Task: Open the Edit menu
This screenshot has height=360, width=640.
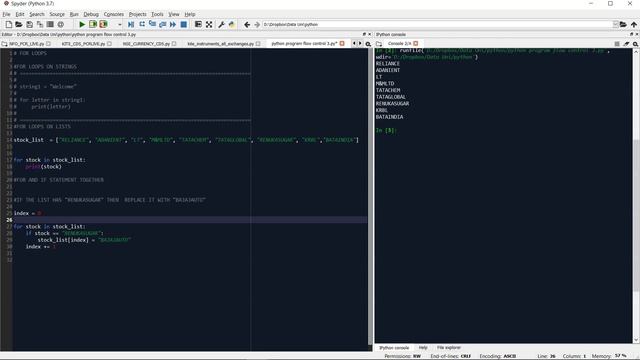Action: [x=20, y=14]
